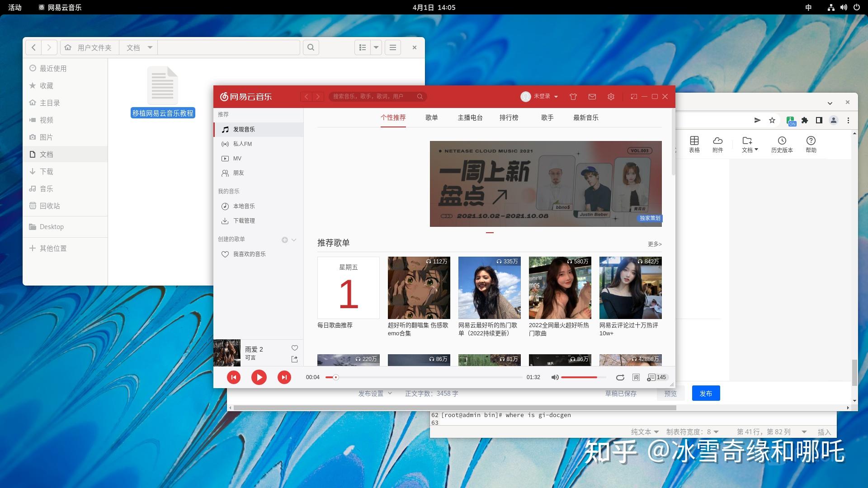This screenshot has height=488, width=868.
Task: Open 历史版本 in the browser editor toolbar
Action: 782,145
